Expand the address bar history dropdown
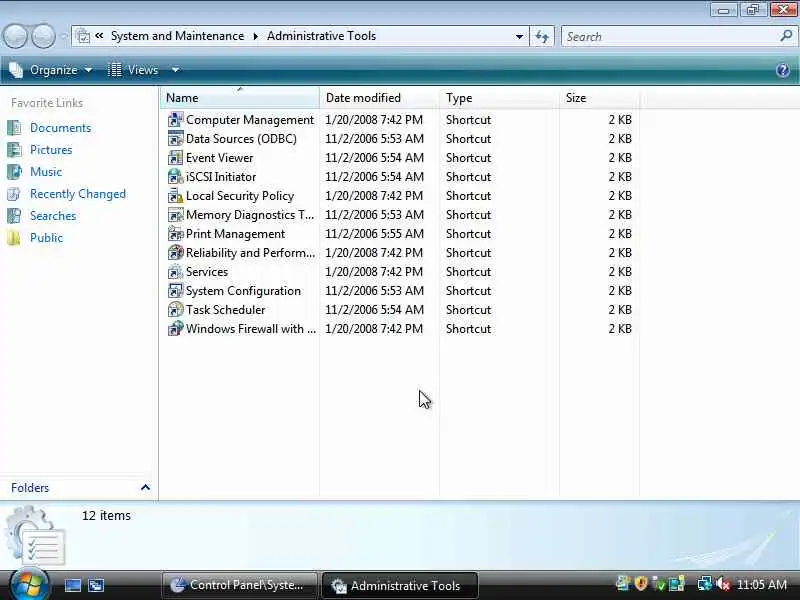Viewport: 800px width, 600px height. point(519,37)
